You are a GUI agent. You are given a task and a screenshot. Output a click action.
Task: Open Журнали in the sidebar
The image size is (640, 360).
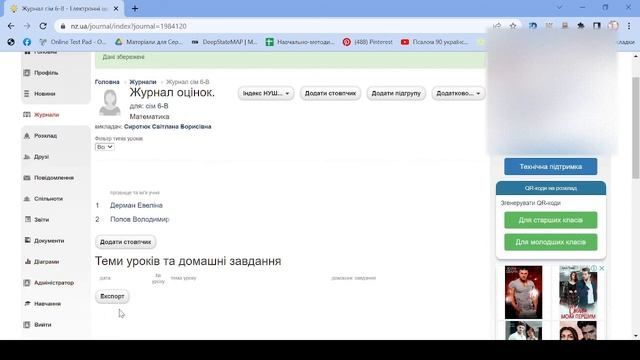46,115
